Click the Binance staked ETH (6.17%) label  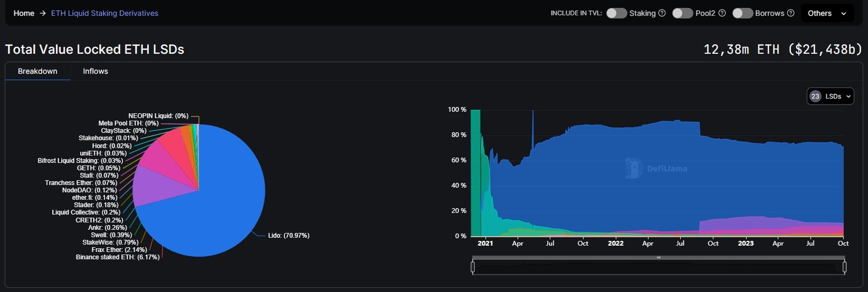coord(118,257)
